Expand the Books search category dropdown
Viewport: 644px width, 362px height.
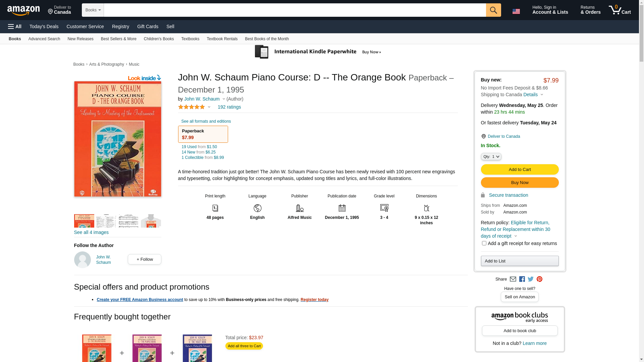tap(93, 10)
